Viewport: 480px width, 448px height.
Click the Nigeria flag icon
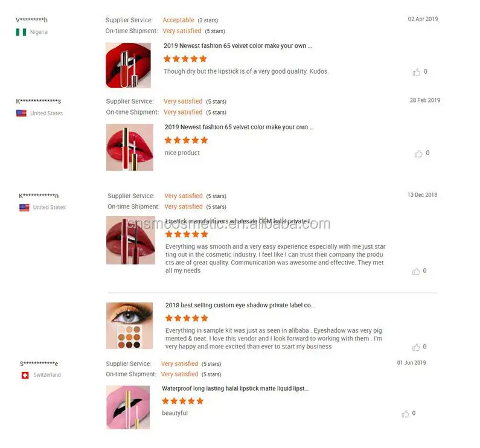21,32
